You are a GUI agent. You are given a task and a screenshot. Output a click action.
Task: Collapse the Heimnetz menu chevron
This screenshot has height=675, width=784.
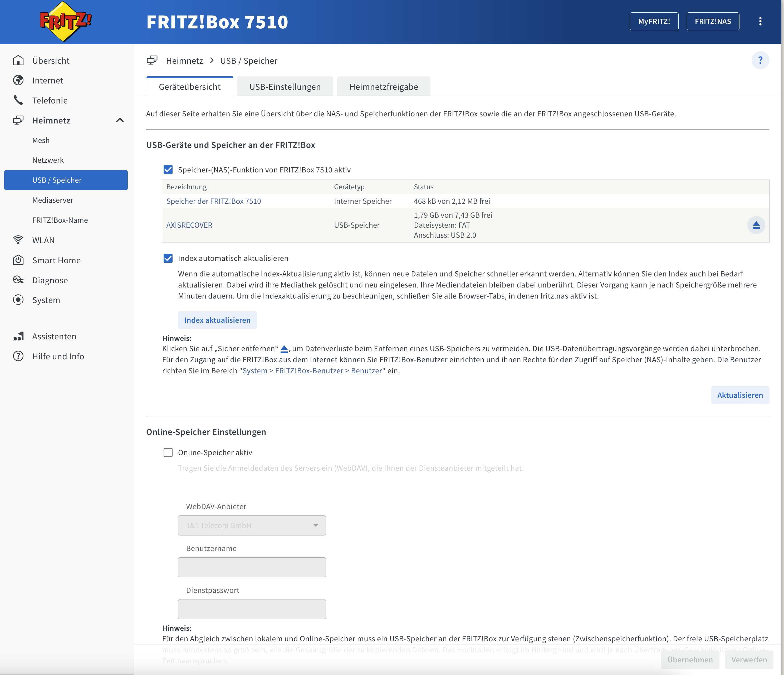120,120
